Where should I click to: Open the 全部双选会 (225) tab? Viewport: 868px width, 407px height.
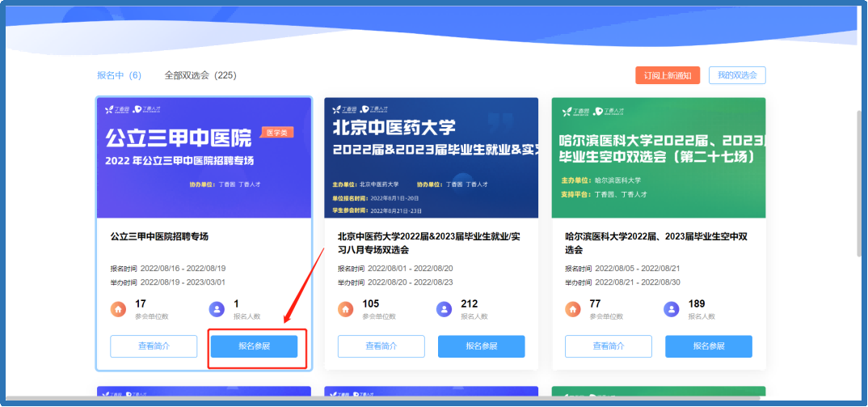[200, 75]
